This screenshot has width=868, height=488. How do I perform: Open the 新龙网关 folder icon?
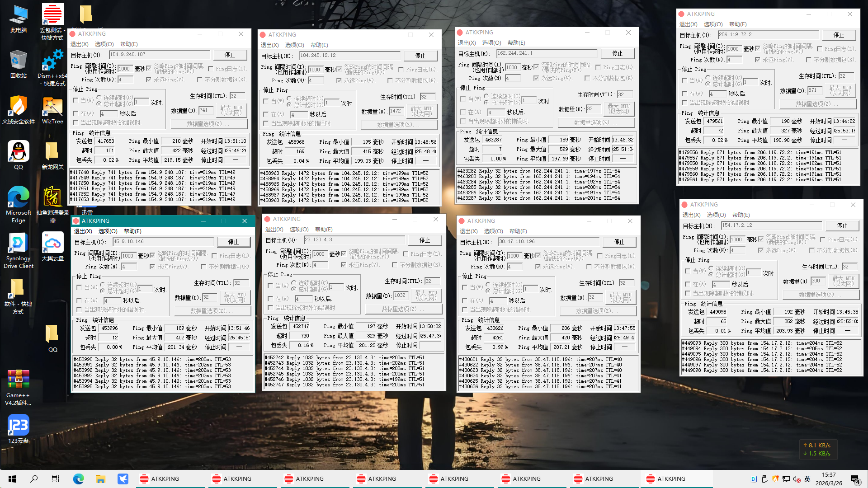[52, 155]
